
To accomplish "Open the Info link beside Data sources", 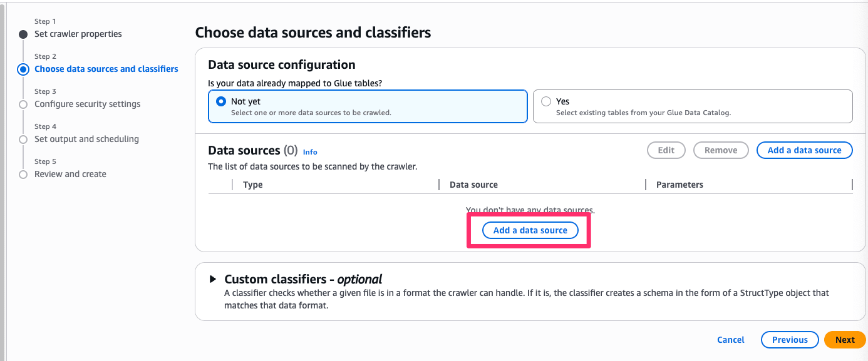I will click(310, 152).
